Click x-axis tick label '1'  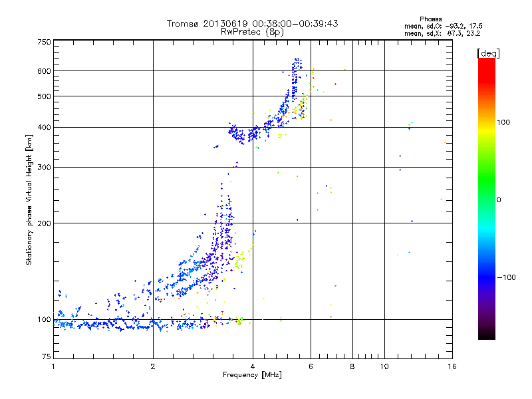tap(53, 366)
